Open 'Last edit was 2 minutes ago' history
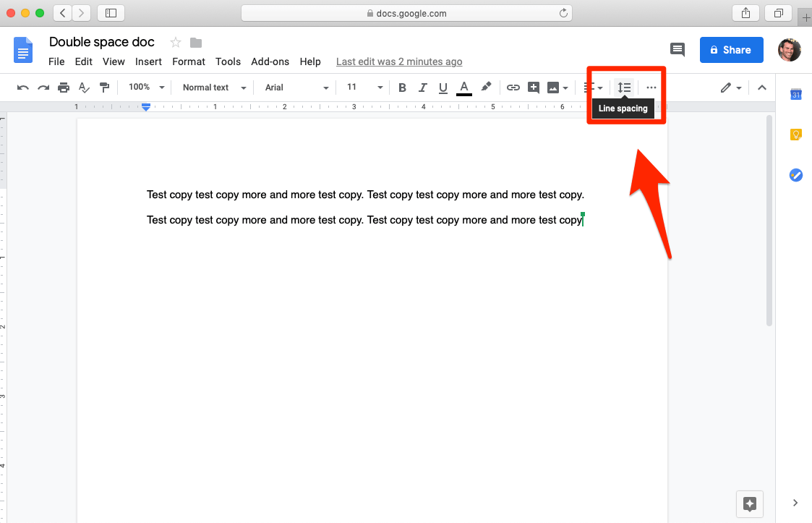The width and height of the screenshot is (812, 523). (398, 61)
